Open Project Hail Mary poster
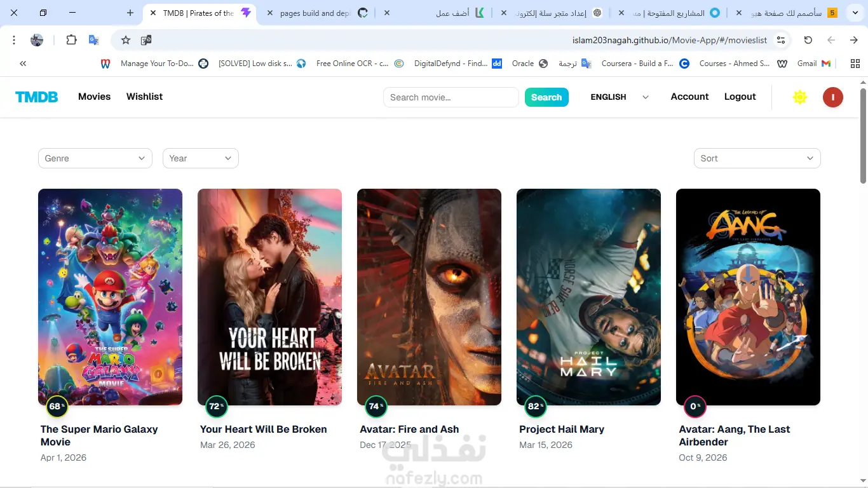Image resolution: width=868 pixels, height=488 pixels. 588,297
